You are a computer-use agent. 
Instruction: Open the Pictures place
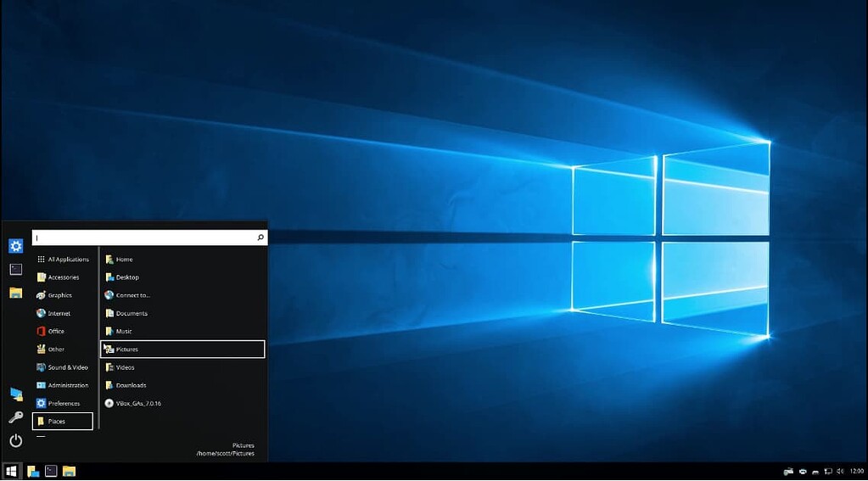[x=127, y=350]
